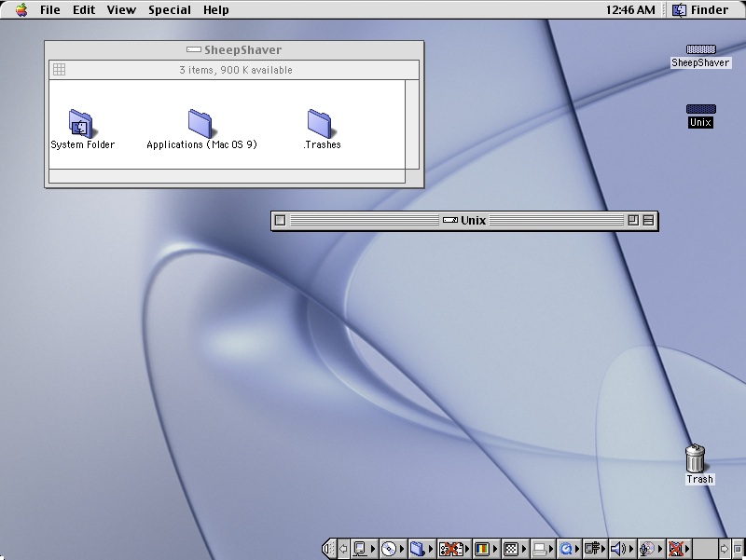Expand the File menu
Image resolution: width=746 pixels, height=560 pixels.
pyautogui.click(x=50, y=10)
